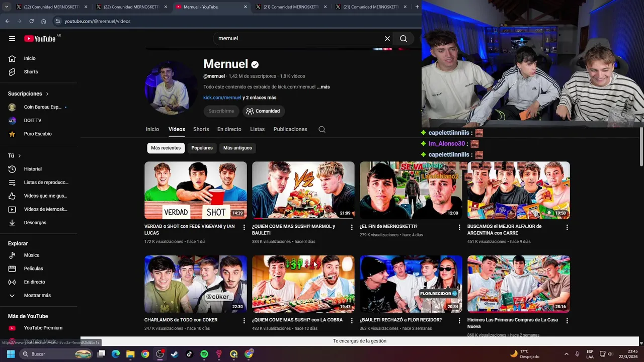Click the Suscribirme button
The width and height of the screenshot is (644, 362).
[x=221, y=111]
